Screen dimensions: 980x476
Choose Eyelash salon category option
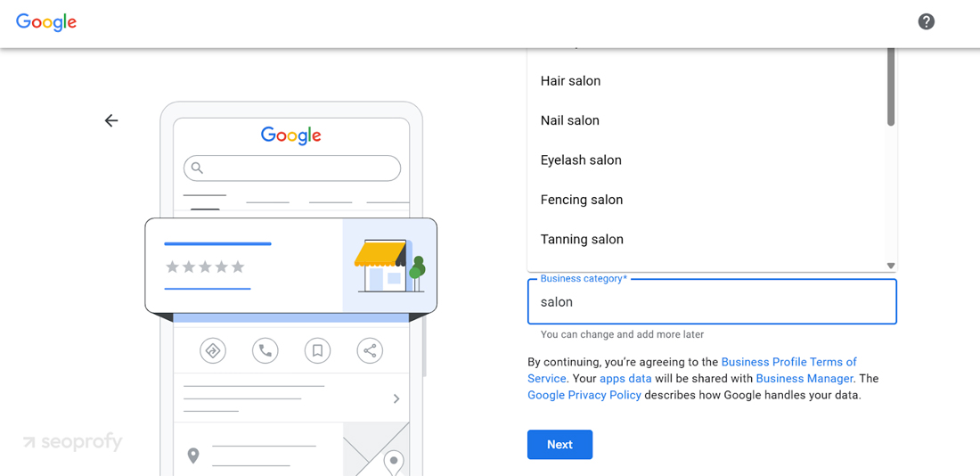[x=581, y=160]
